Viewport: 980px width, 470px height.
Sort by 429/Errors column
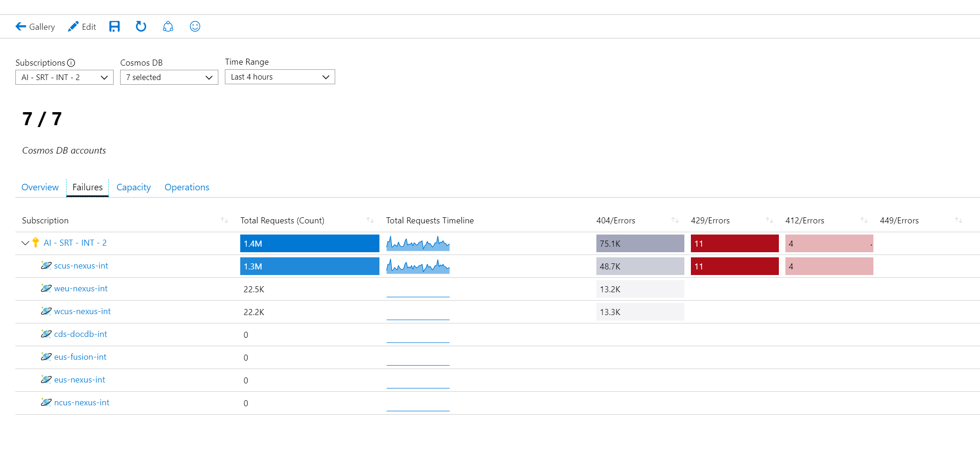pyautogui.click(x=770, y=220)
